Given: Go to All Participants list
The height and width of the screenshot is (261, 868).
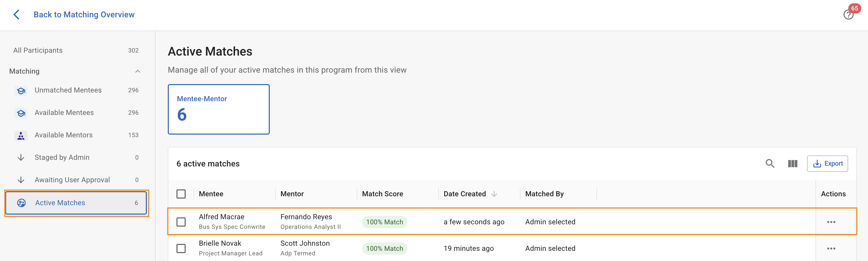Looking at the screenshot, I should coord(38,50).
